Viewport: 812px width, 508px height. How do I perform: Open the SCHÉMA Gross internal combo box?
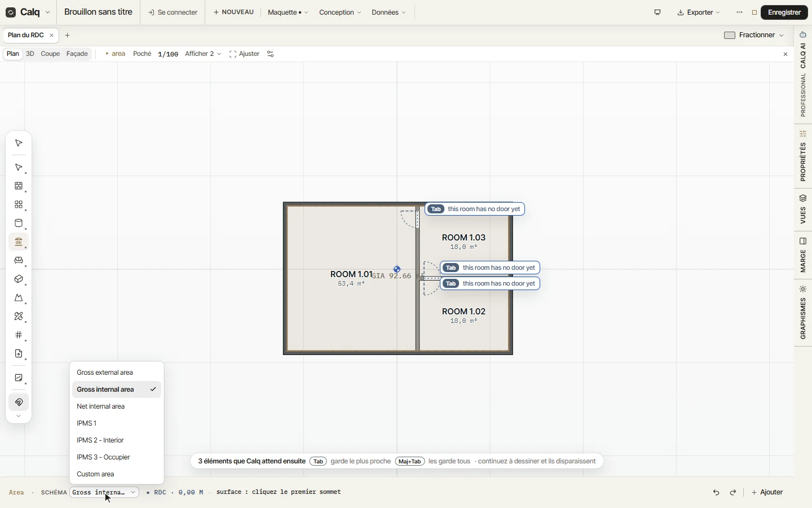(x=104, y=493)
